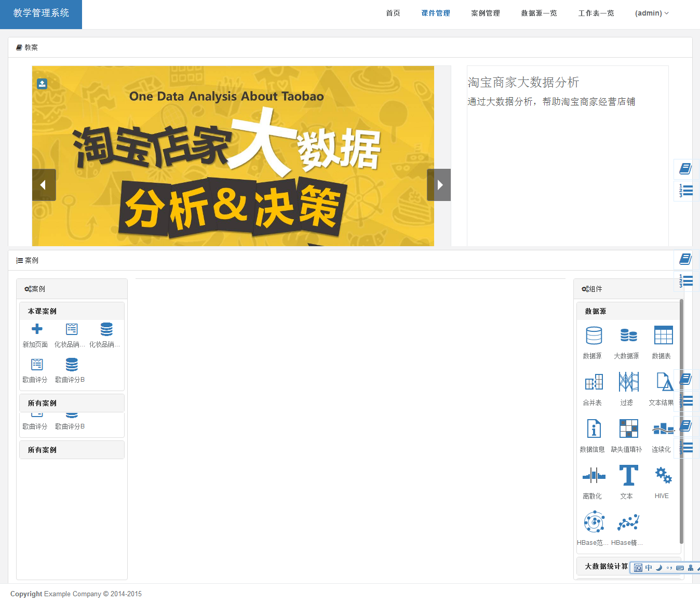Go to the previous slide with left arrow
The height and width of the screenshot is (603, 700).
click(x=44, y=185)
